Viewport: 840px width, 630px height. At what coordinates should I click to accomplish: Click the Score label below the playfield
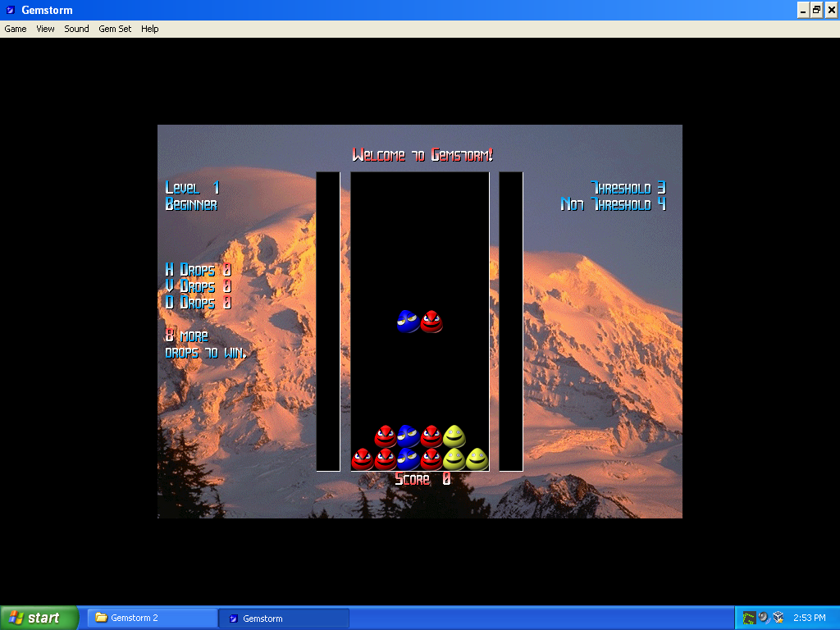click(x=413, y=479)
